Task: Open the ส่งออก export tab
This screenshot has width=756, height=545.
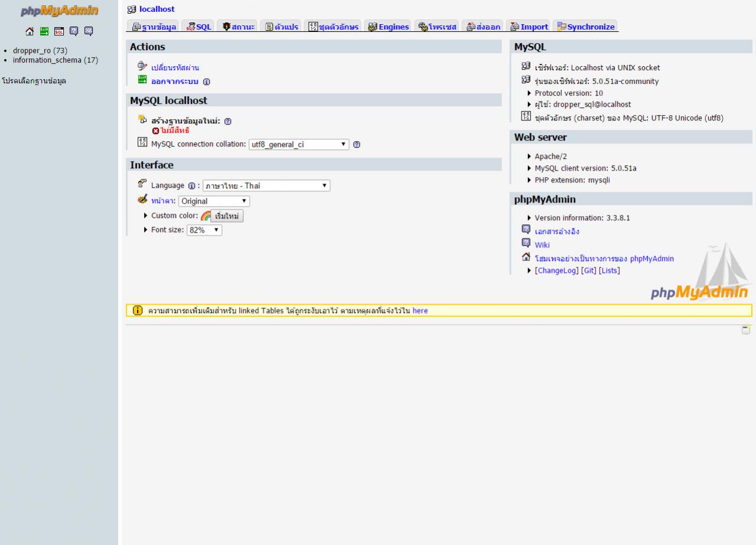Action: [483, 27]
